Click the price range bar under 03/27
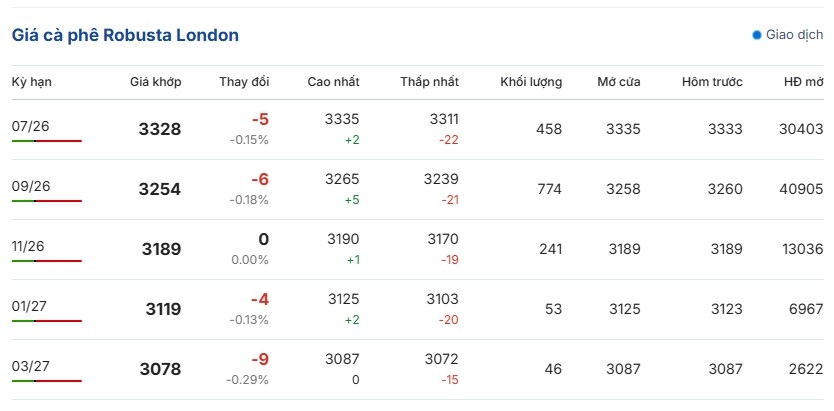Image resolution: width=834 pixels, height=411 pixels. (47, 381)
